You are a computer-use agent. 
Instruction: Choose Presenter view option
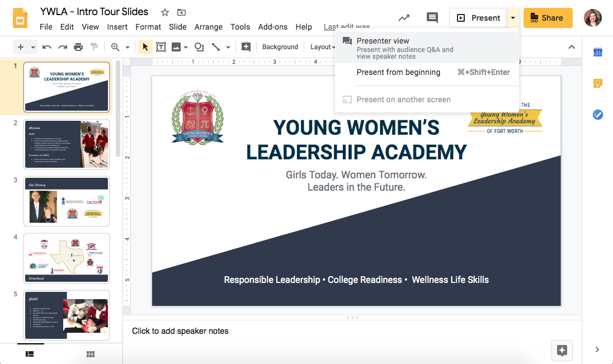[x=427, y=48]
